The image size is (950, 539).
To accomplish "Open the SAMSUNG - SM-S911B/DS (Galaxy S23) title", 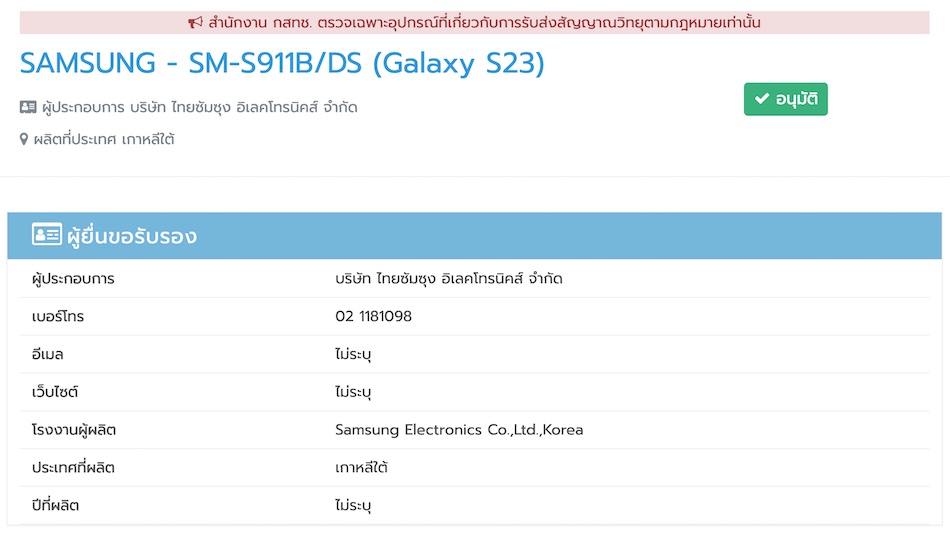I will (283, 64).
